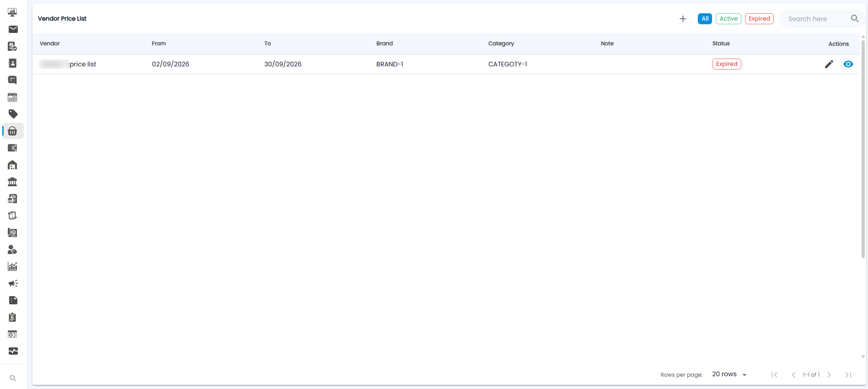Sort by the From column header
The height and width of the screenshot is (389, 868).
tap(159, 43)
